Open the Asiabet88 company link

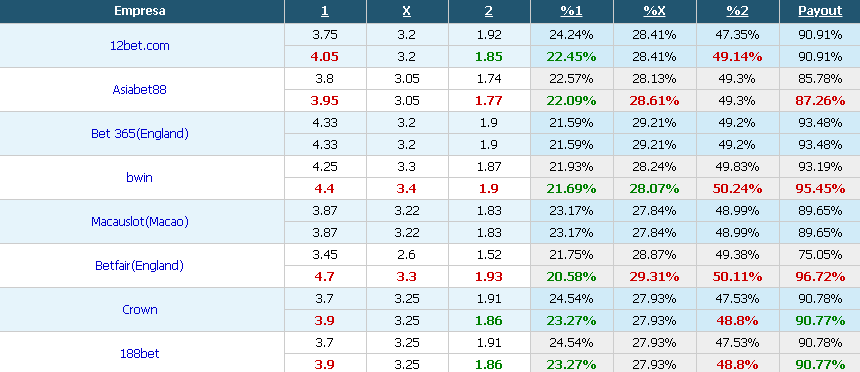[139, 90]
